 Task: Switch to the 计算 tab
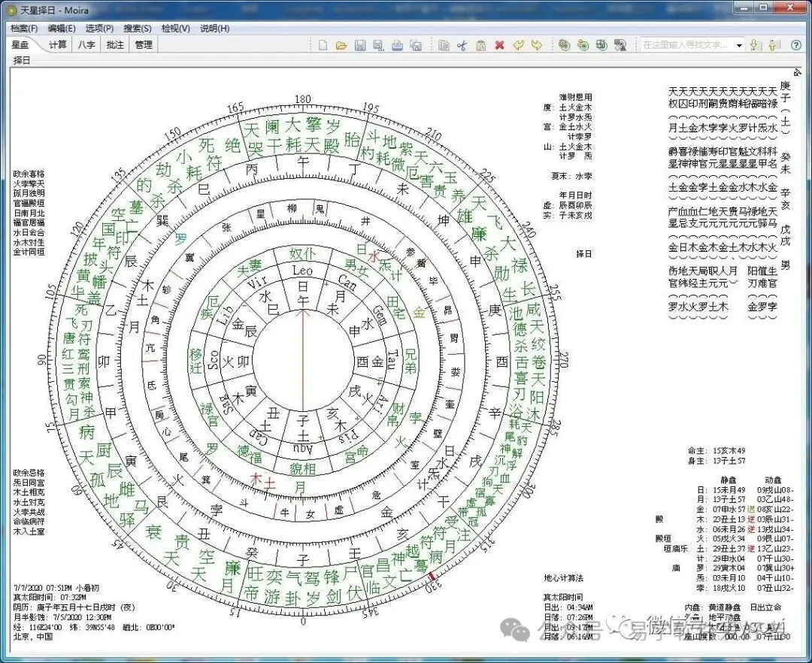[57, 45]
